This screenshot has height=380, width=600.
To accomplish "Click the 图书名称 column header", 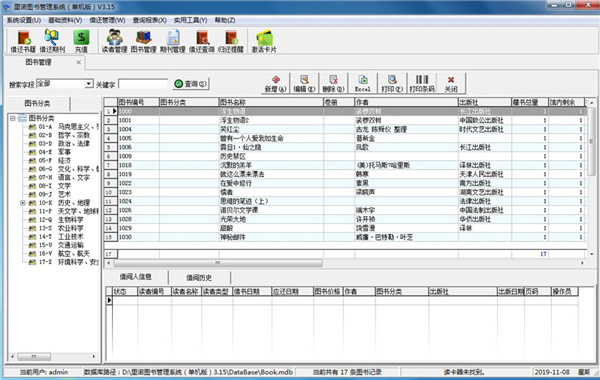I will coord(271,102).
